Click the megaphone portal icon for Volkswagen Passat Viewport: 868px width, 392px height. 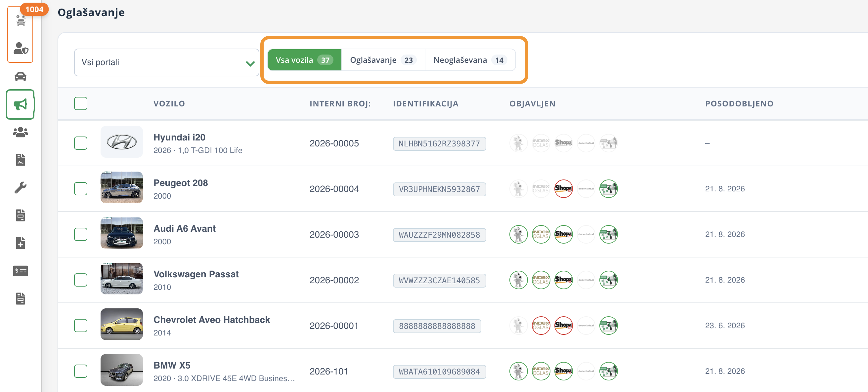pos(609,280)
